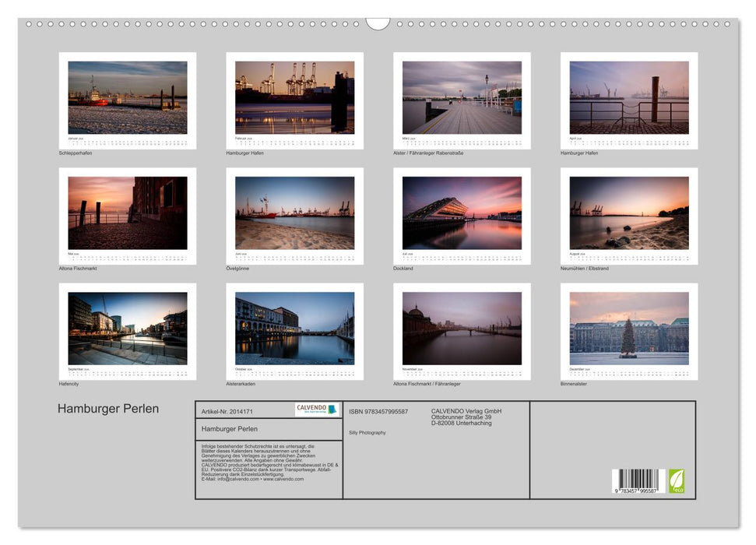Click the calendar hanger notch at top
Image resolution: width=756 pixels, height=545 pixels.
(378, 23)
